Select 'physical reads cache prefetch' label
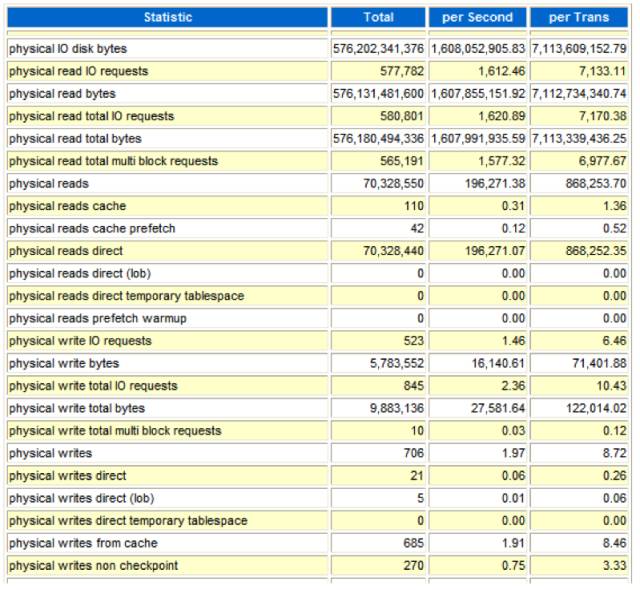Image resolution: width=640 pixels, height=590 pixels. coord(92,228)
